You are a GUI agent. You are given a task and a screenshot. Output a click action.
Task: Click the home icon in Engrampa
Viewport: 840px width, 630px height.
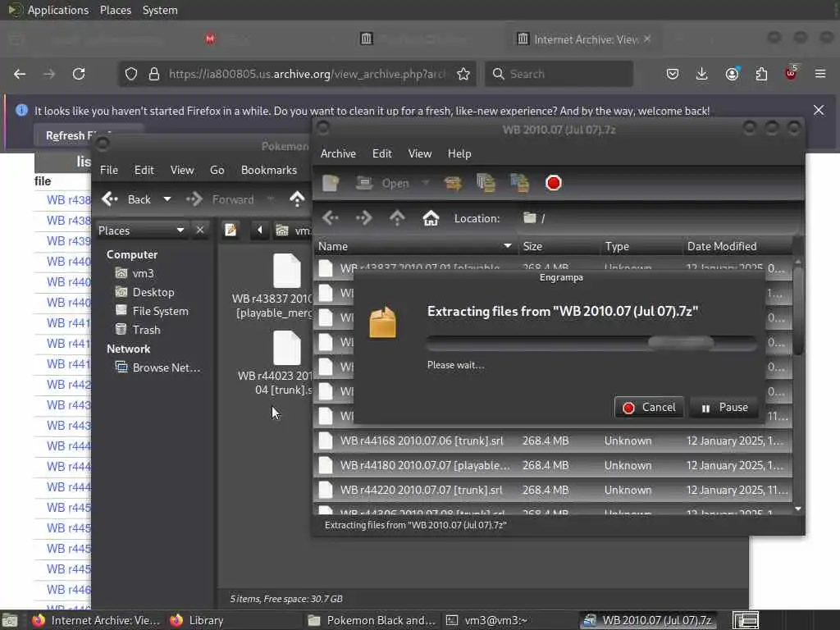431,218
